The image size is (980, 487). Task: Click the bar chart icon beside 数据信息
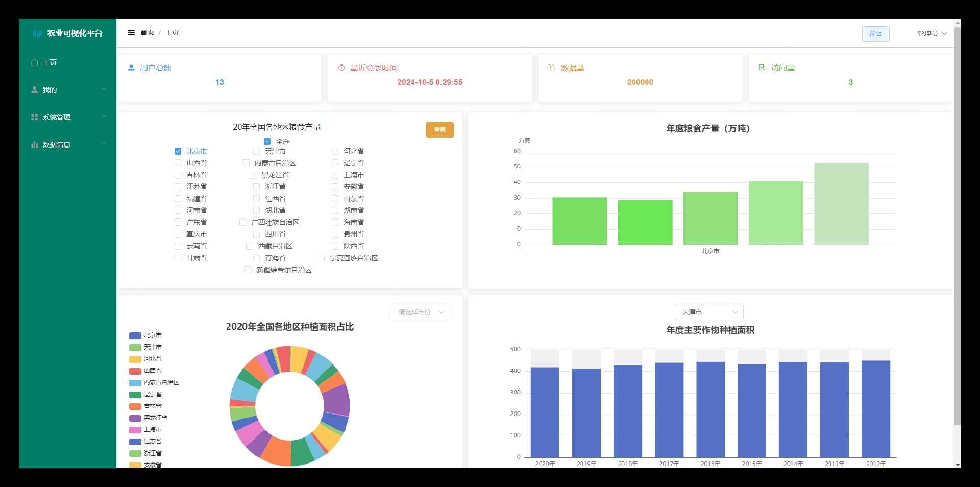(35, 144)
